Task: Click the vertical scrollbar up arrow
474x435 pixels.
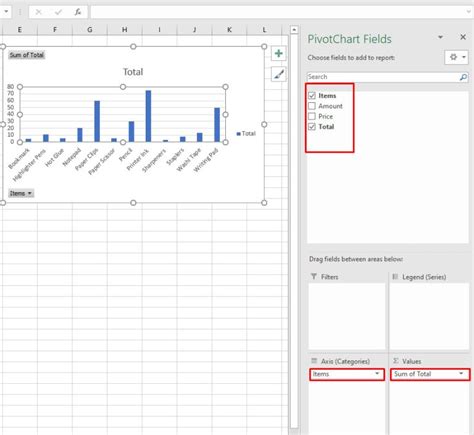Action: (294, 30)
